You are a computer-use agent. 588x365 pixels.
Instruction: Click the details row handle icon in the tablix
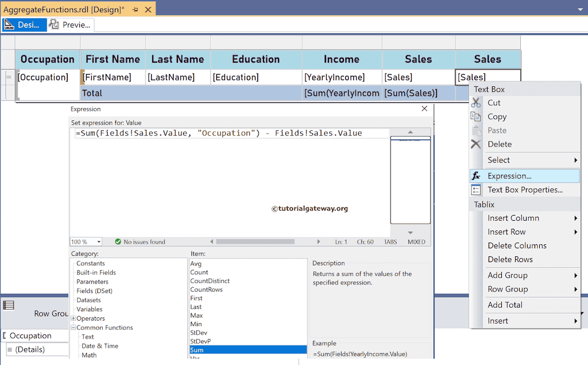[9, 77]
